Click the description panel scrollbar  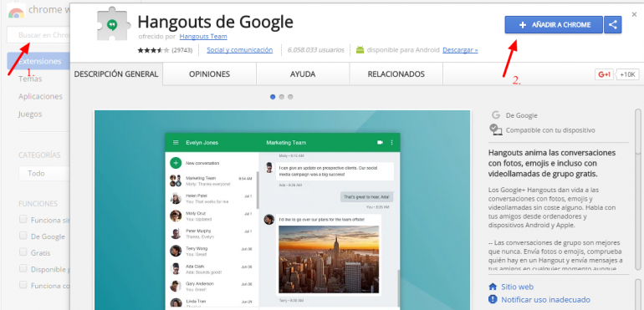[x=638, y=131]
